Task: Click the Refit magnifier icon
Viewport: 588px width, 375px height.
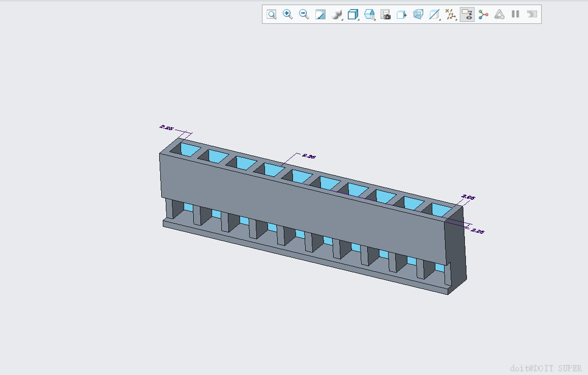Action: point(272,14)
